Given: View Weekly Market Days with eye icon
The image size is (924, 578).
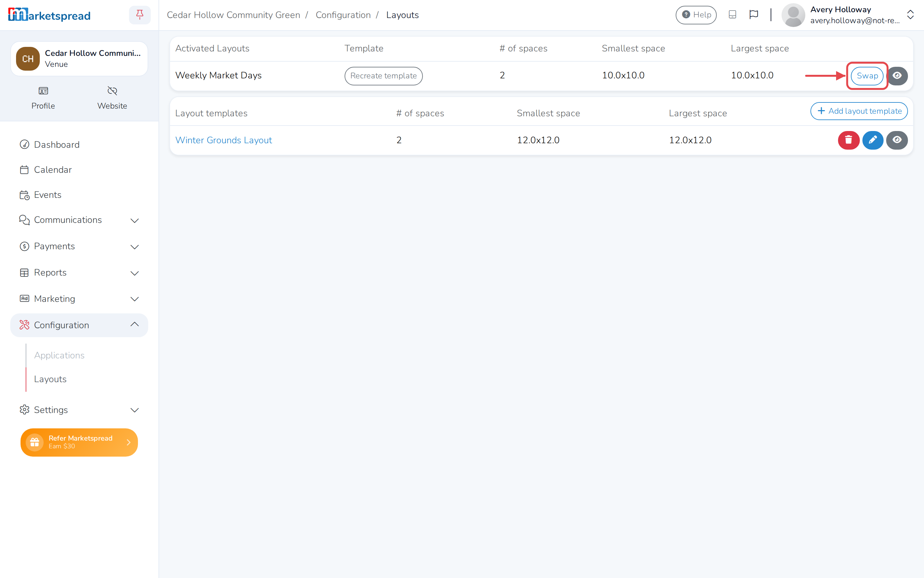Looking at the screenshot, I should point(897,76).
